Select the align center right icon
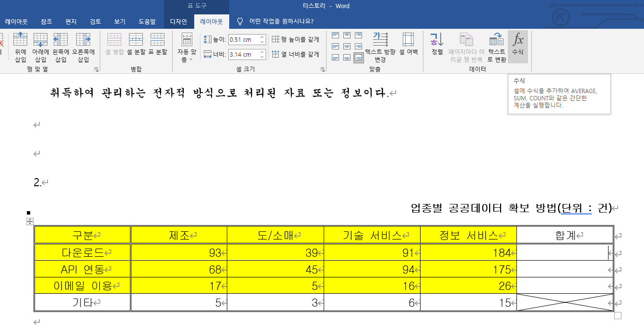This screenshot has width=644, height=335. 358,47
